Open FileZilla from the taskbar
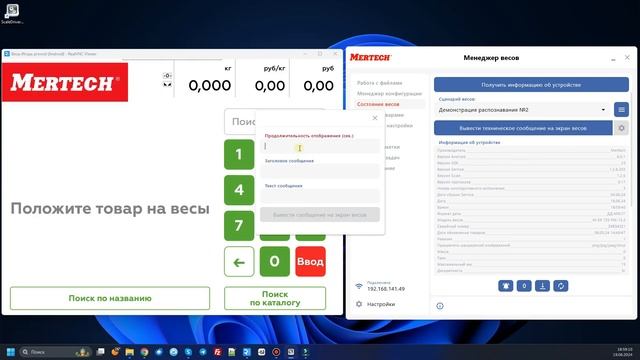Screen dimensions: 640x360 218,352
